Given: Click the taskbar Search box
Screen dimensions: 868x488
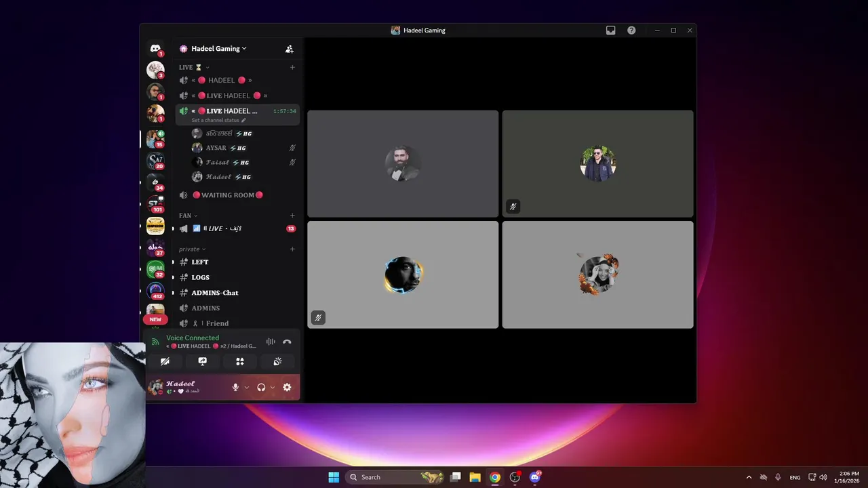Looking at the screenshot, I should coord(395,477).
